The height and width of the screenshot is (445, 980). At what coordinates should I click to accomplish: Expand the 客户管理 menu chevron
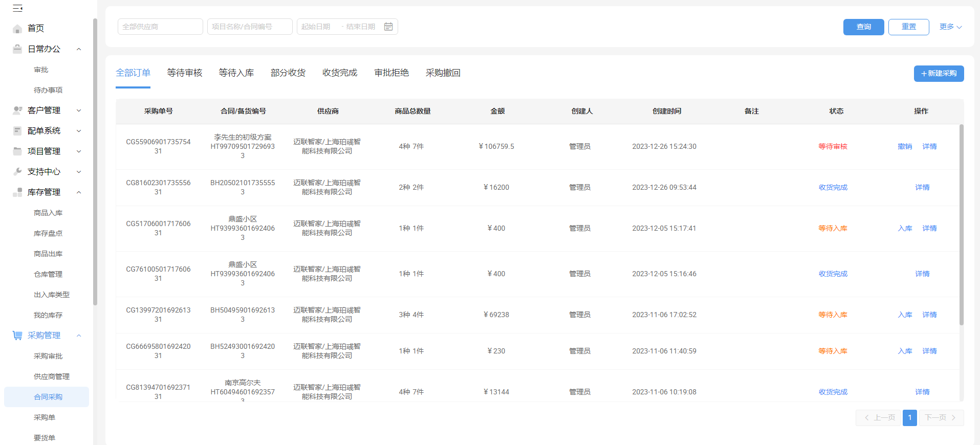click(x=79, y=110)
